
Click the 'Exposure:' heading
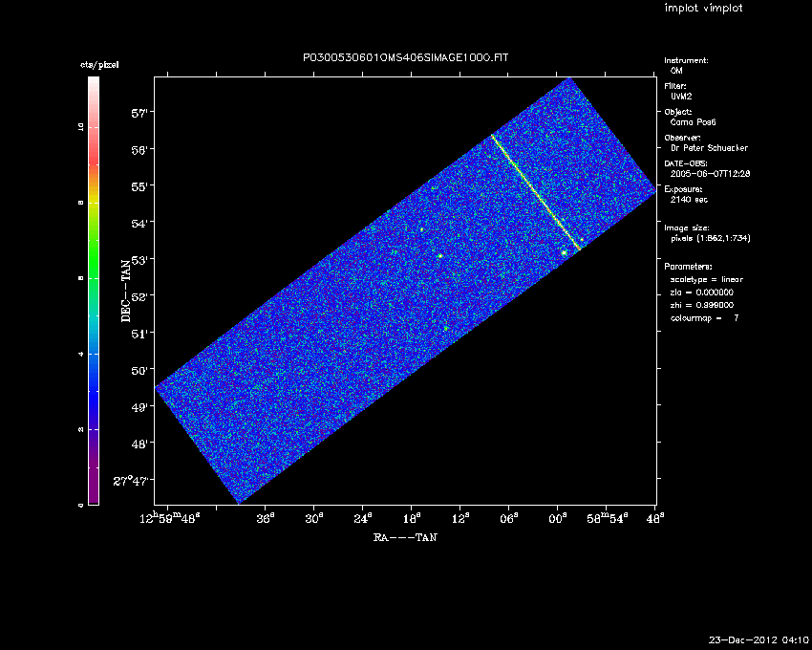[x=683, y=189]
